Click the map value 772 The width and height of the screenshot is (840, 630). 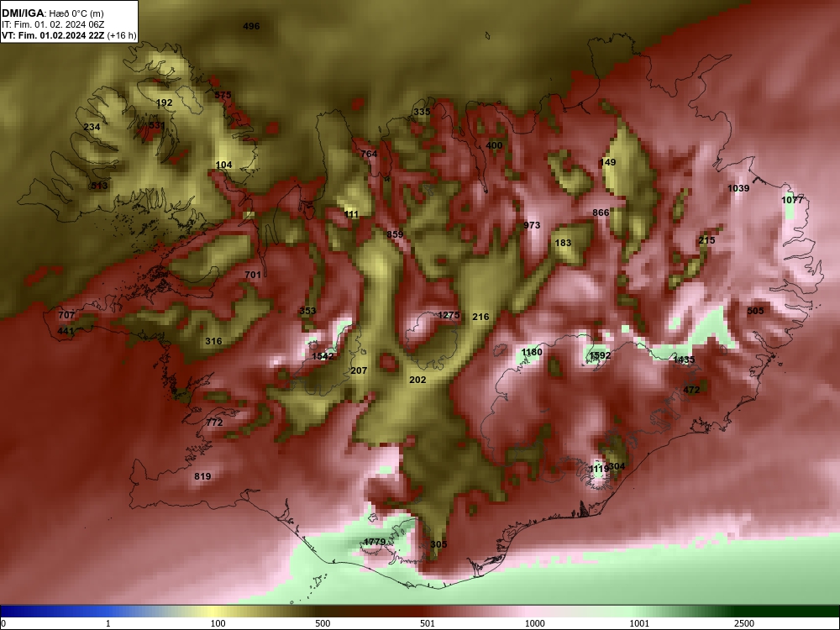point(215,423)
